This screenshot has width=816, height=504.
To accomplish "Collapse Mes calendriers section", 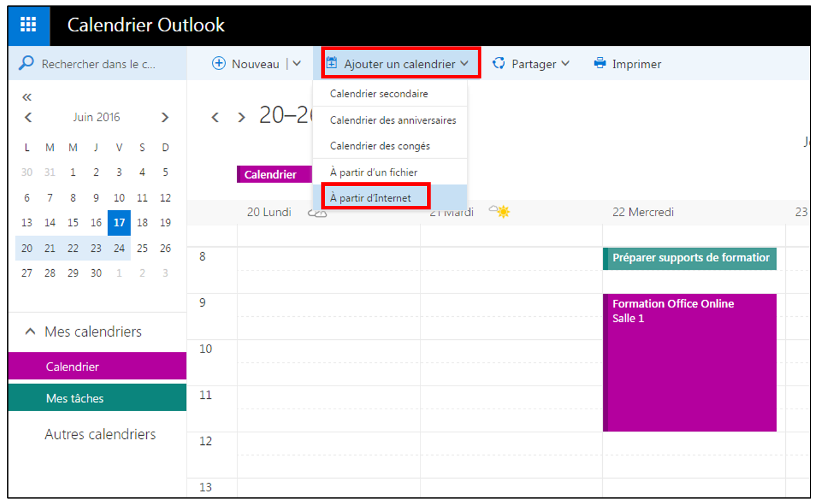I will coord(30,331).
